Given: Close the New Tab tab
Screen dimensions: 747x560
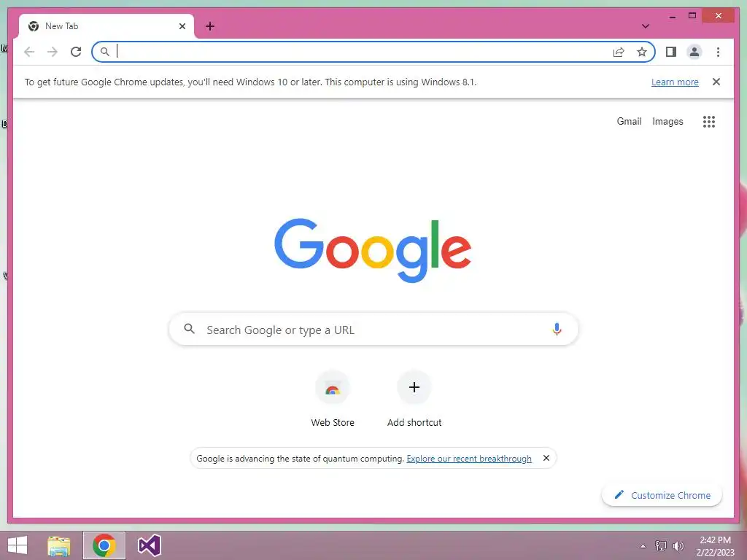Looking at the screenshot, I should click(182, 26).
